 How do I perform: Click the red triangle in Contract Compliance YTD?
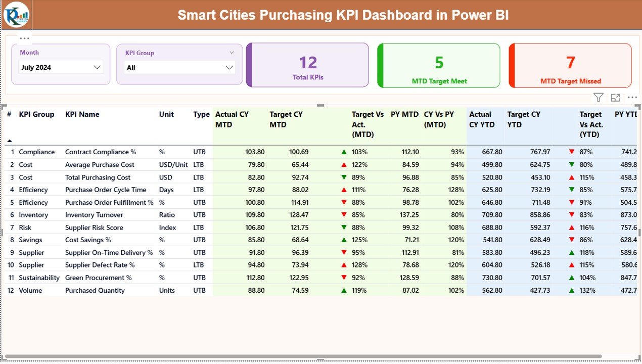(571, 152)
